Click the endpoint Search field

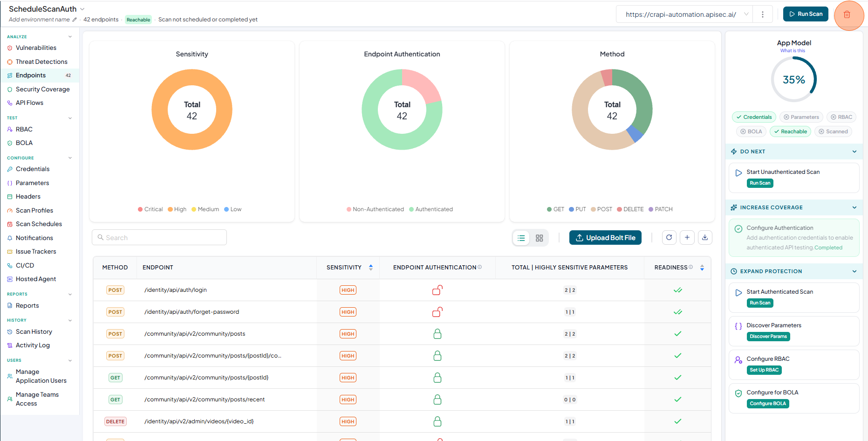pyautogui.click(x=159, y=237)
